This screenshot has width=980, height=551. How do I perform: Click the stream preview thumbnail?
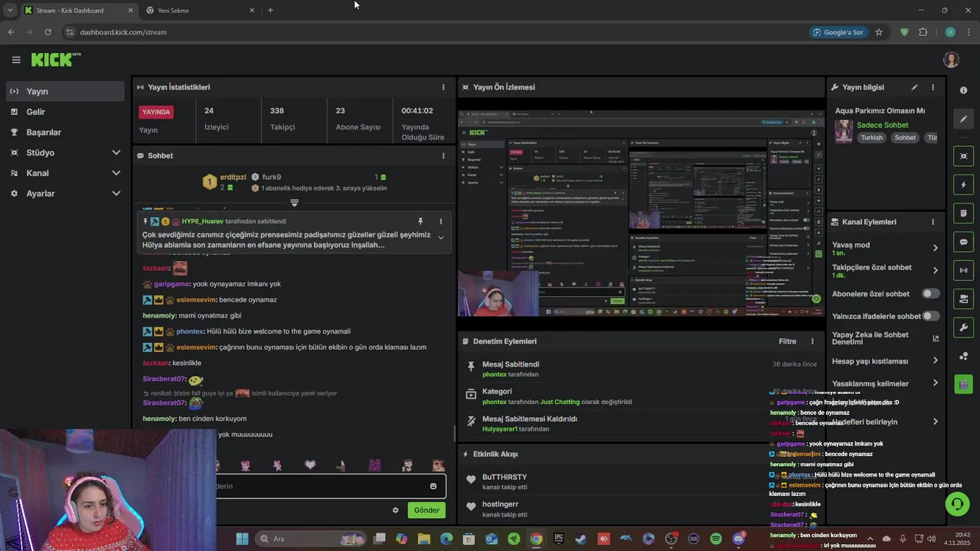642,214
